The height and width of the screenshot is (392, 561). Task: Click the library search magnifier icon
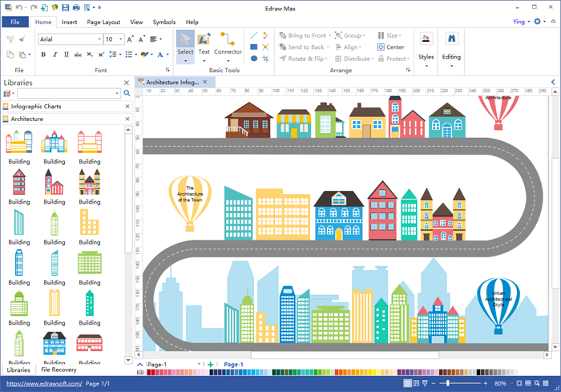click(x=127, y=94)
